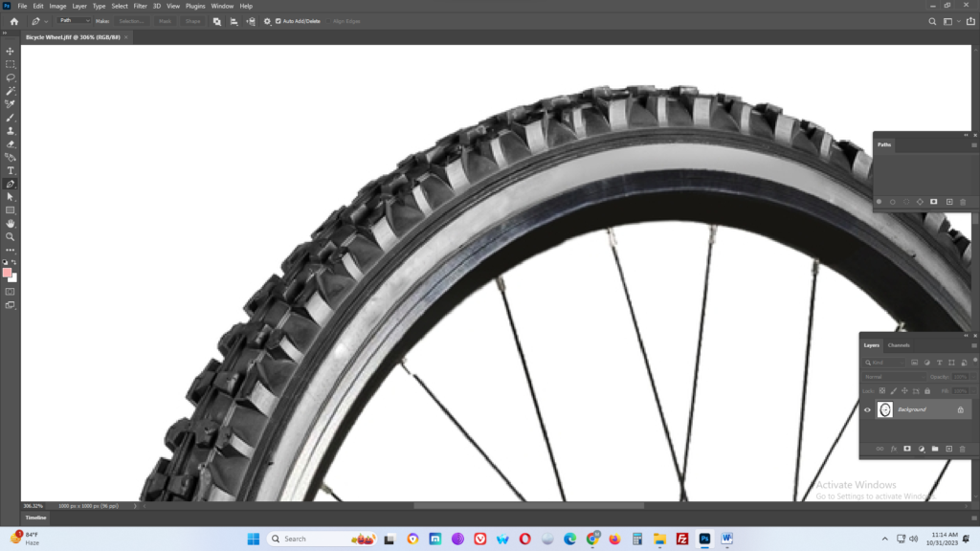Open the Plugins menu
The width and height of the screenshot is (980, 551).
point(195,7)
